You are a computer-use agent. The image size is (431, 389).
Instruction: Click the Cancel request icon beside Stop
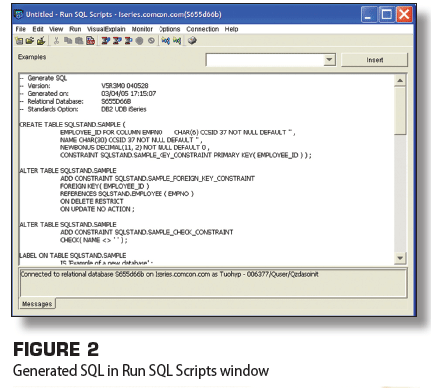click(x=151, y=41)
